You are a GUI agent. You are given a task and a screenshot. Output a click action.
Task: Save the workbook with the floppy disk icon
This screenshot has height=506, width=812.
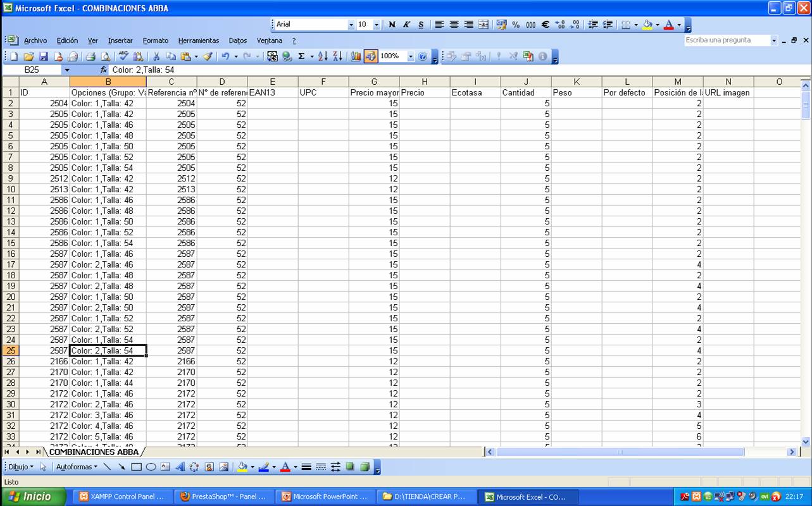tap(44, 56)
